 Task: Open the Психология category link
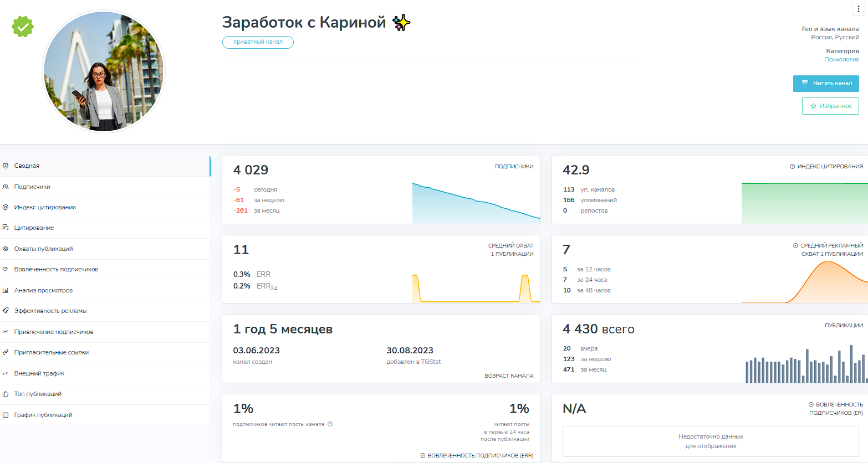pyautogui.click(x=841, y=59)
